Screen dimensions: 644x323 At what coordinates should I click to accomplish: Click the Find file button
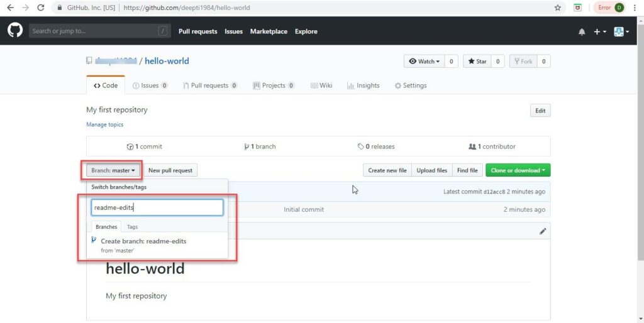pyautogui.click(x=467, y=170)
